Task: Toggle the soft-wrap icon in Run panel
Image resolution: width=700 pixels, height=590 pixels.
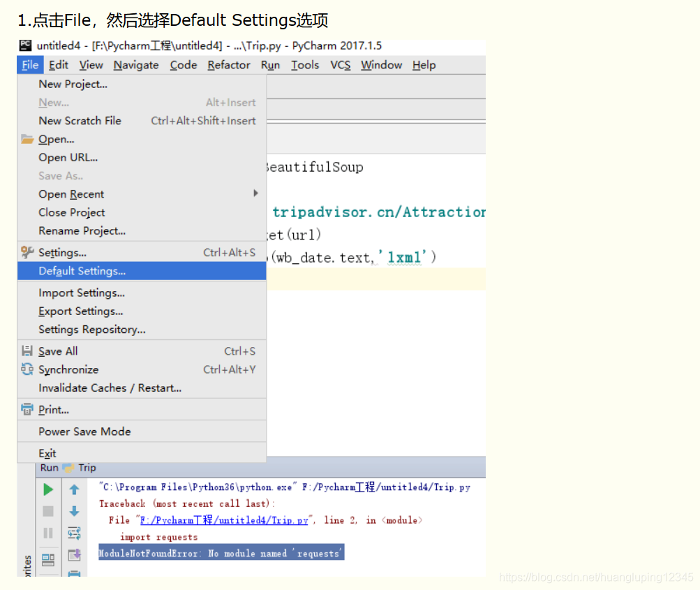Action: pyautogui.click(x=74, y=533)
